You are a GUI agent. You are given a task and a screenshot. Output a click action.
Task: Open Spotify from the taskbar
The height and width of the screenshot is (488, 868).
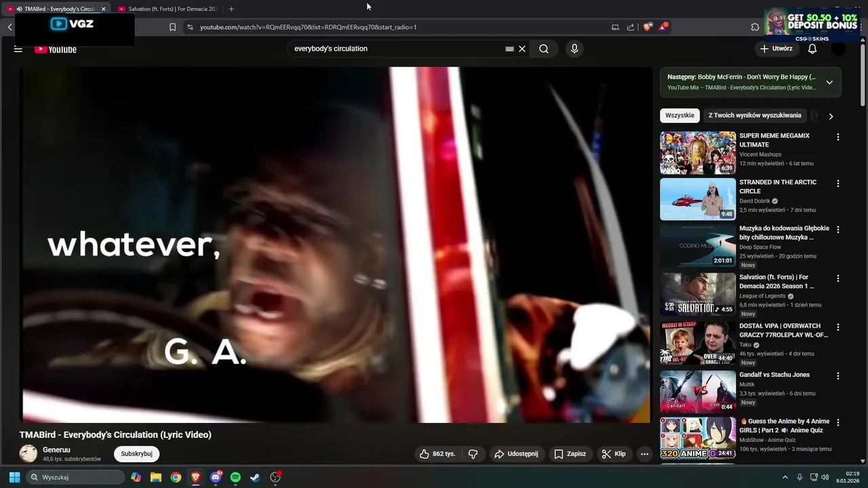tap(235, 477)
